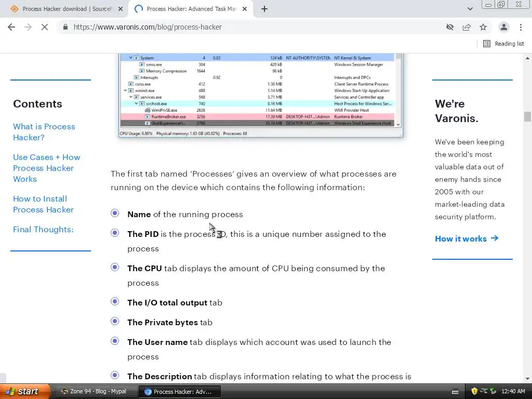The image size is (532, 399).
Task: Click the page scrollbar down arrow
Action: (x=527, y=379)
